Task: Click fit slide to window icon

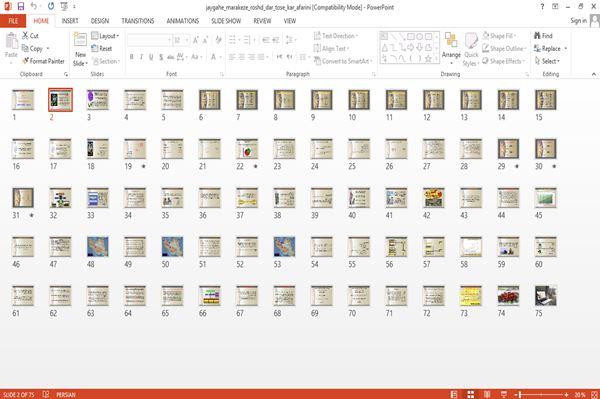Action: tap(594, 394)
